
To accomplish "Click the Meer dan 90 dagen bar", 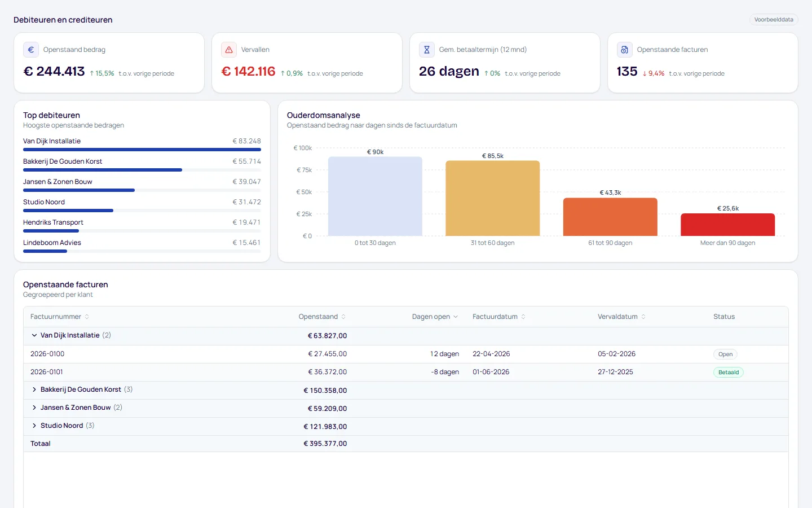I will [728, 225].
